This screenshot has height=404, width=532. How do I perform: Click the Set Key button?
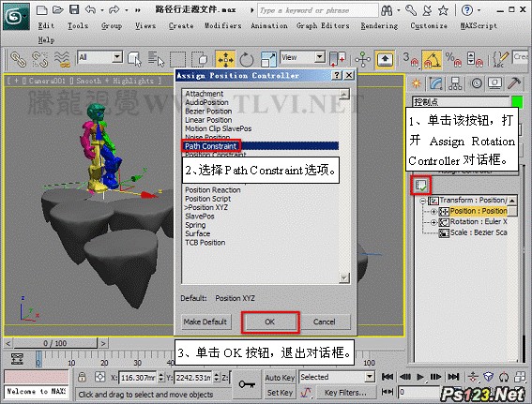pyautogui.click(x=280, y=393)
